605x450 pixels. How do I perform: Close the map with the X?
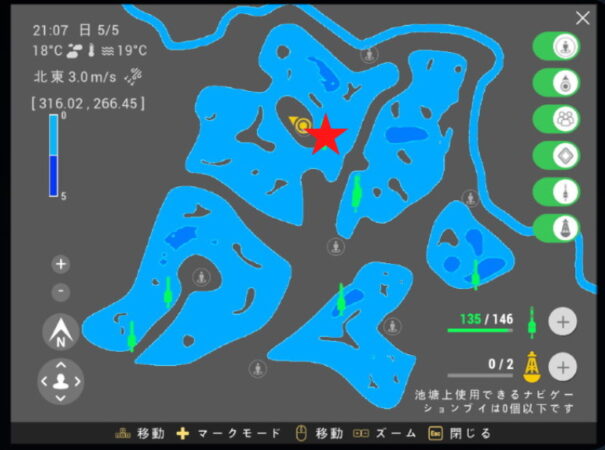point(583,18)
